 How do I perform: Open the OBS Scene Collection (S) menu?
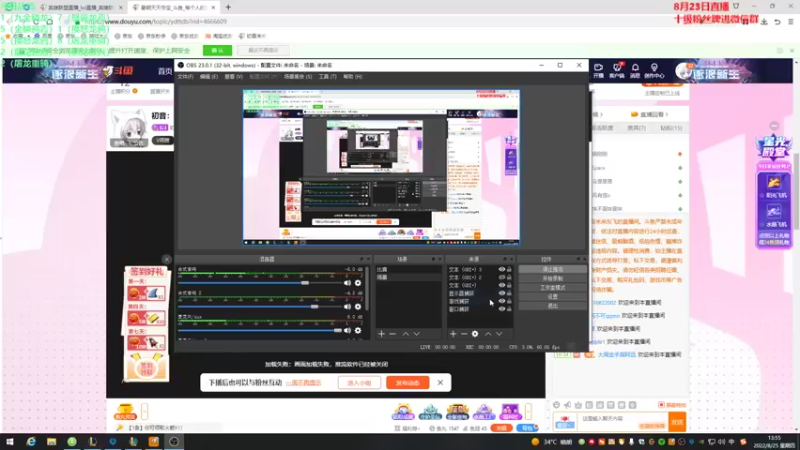tap(298, 77)
